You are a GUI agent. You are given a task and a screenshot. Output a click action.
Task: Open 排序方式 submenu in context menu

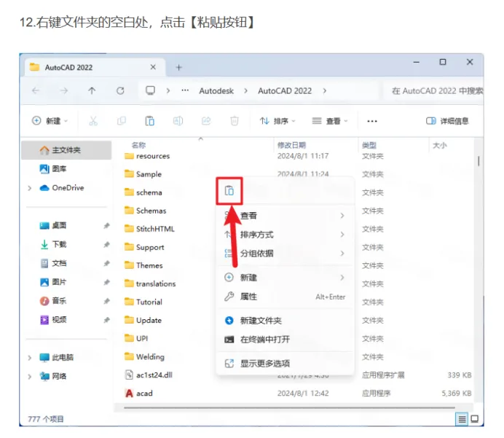tap(286, 235)
